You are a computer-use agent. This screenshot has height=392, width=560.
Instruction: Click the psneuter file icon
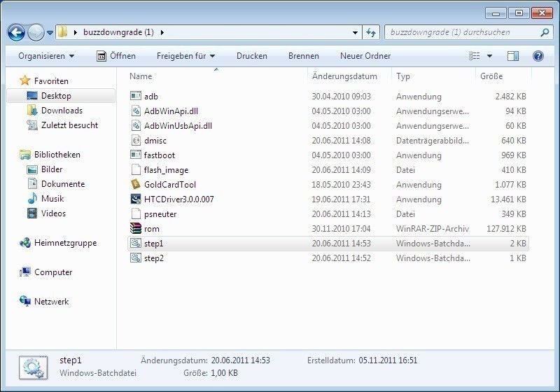[x=136, y=214]
